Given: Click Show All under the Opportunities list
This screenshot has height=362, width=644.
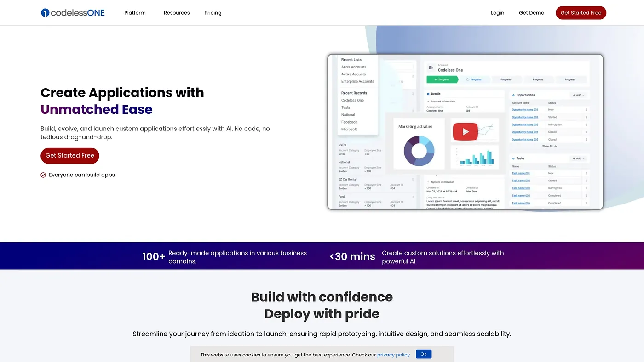Looking at the screenshot, I should [x=549, y=146].
